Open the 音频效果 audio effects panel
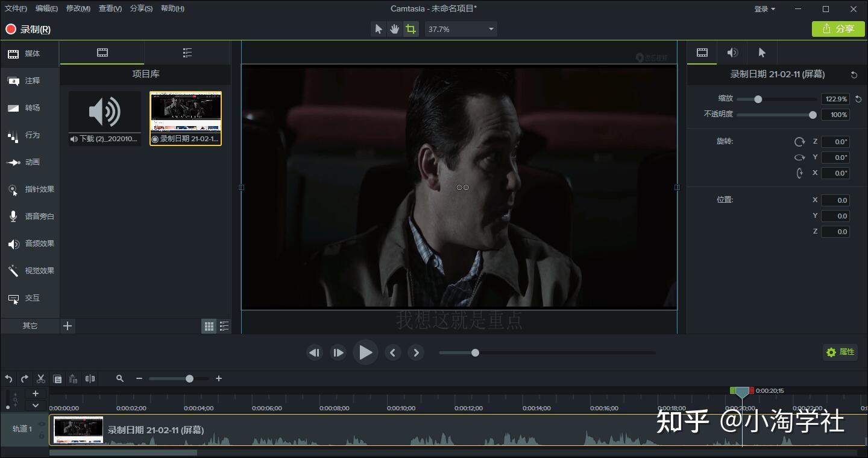868x458 pixels. point(30,244)
